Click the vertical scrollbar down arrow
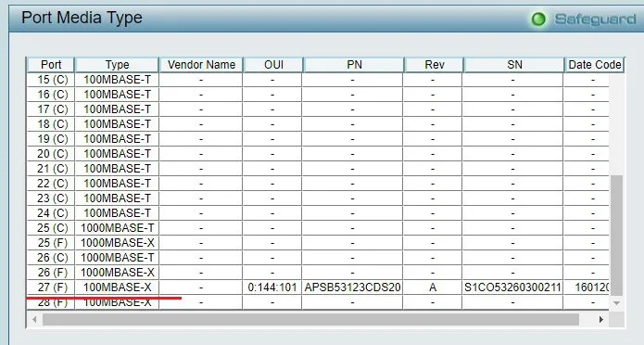 coord(616,303)
